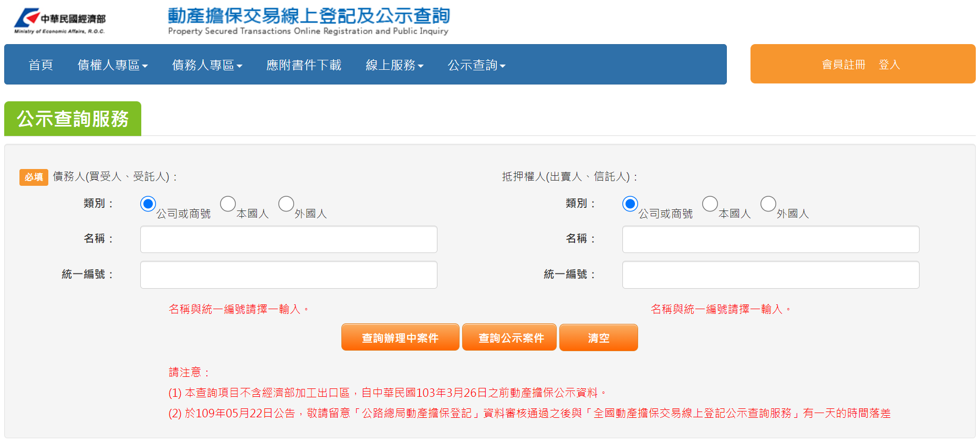The width and height of the screenshot is (980, 443).
Task: Focus the debtor 名稱 input field
Action: click(288, 239)
